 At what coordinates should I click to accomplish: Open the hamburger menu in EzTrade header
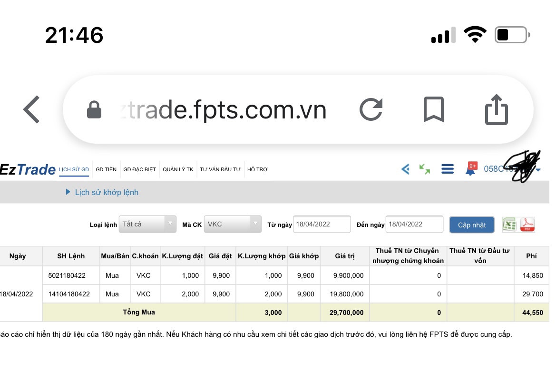coord(447,169)
